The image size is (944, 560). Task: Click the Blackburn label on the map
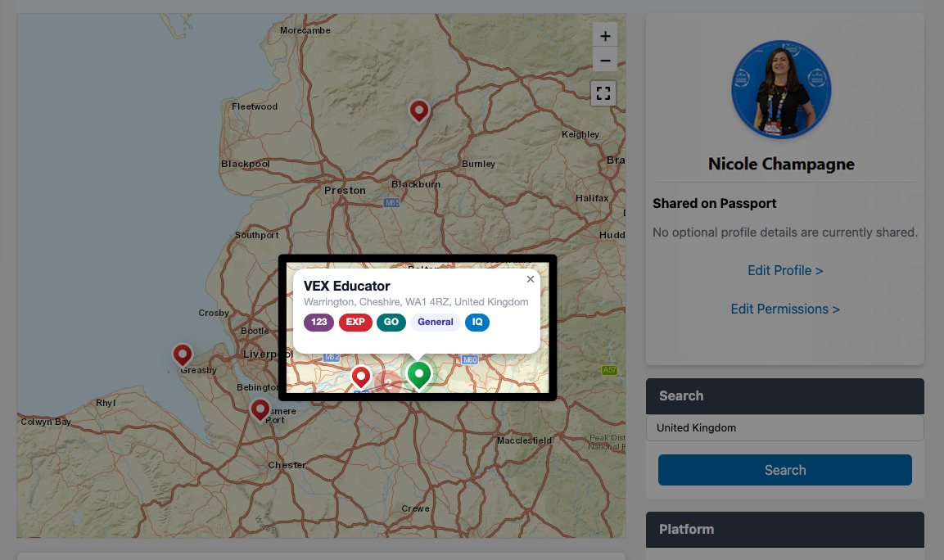point(416,184)
